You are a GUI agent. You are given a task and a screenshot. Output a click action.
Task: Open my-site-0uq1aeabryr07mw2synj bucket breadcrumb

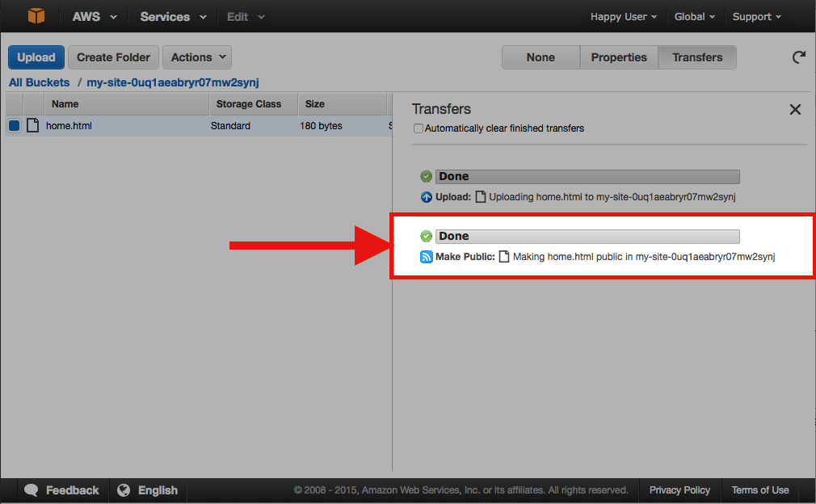click(173, 82)
